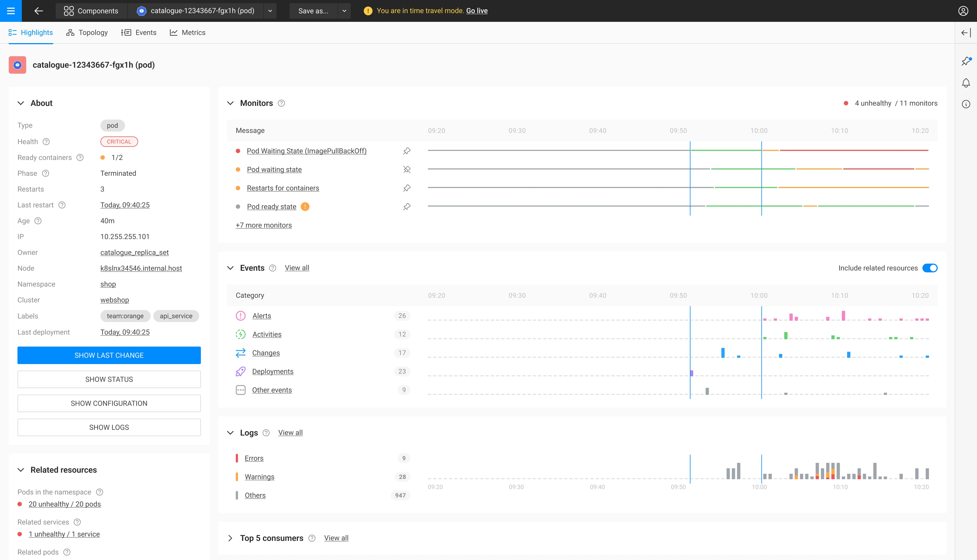This screenshot has height=560, width=977.
Task: Expand the Top 5 consumers section
Action: pyautogui.click(x=230, y=538)
